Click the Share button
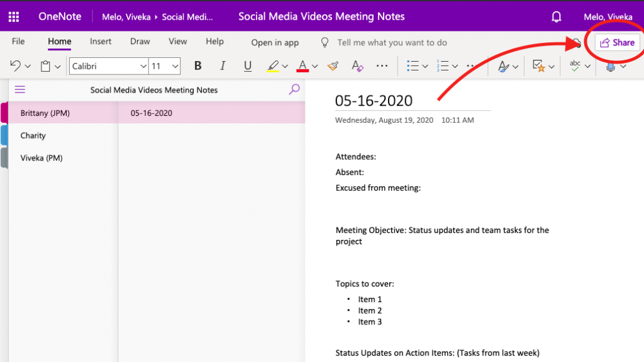Screen dimensions: 644x362 [x=617, y=43]
